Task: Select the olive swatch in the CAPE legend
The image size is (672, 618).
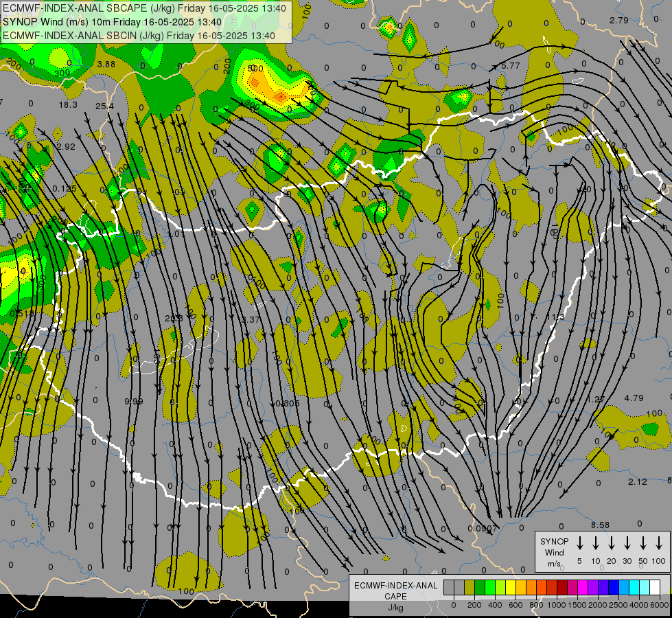Action: [470, 588]
